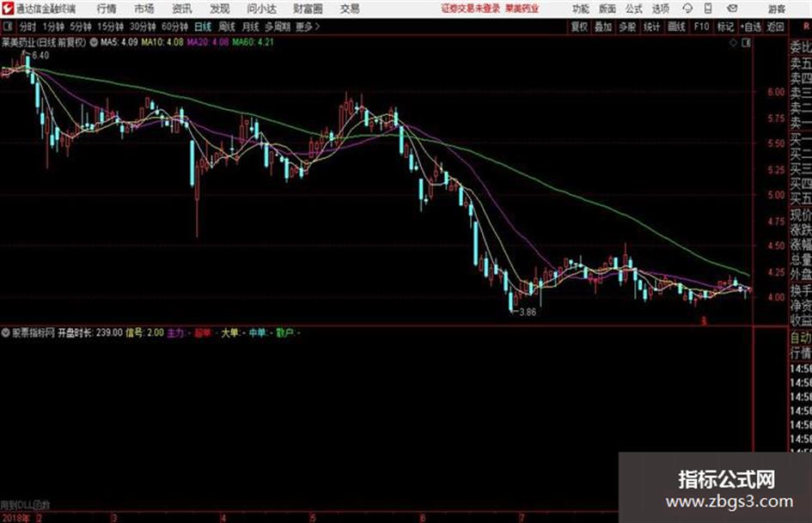The width and height of the screenshot is (812, 523).
Task: Open the 问小达 menu
Action: (261, 9)
